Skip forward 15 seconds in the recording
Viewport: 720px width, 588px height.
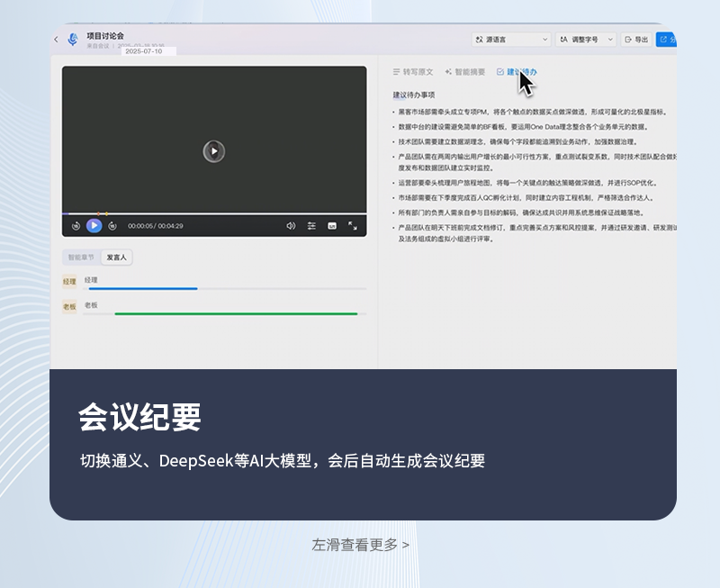coord(112,226)
